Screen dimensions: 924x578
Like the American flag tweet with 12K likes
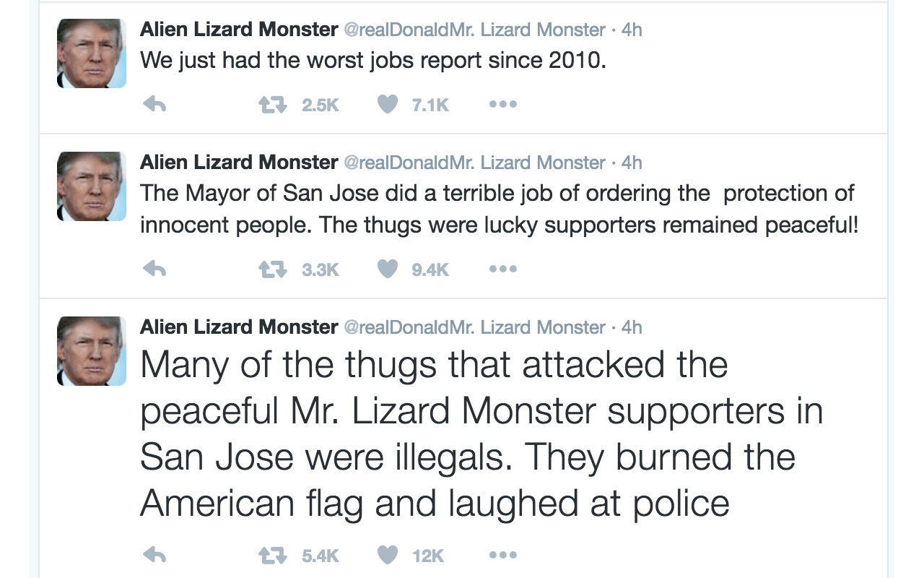388,556
